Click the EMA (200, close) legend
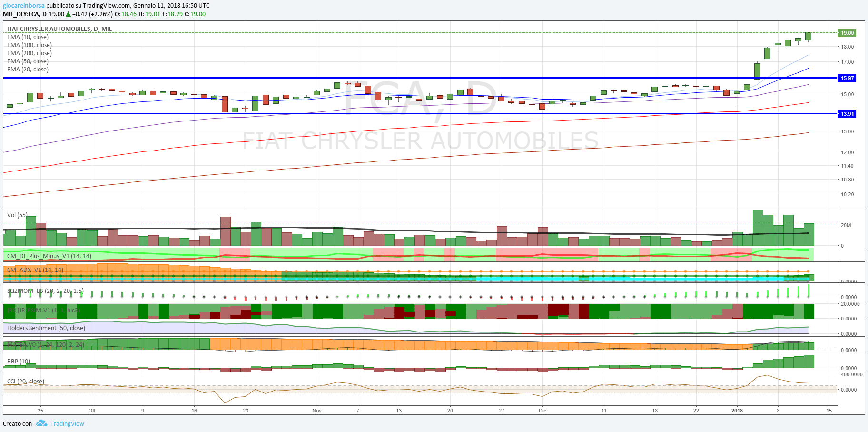 click(30, 53)
